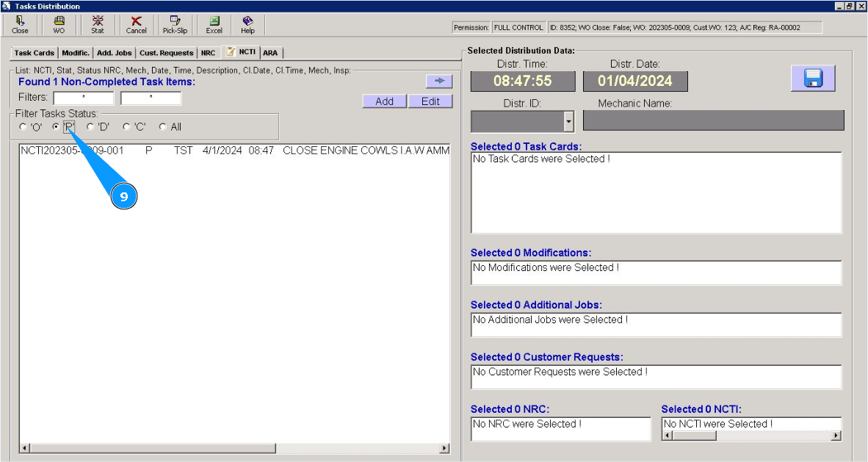Switch to the Add. Jobs tab

coord(114,53)
